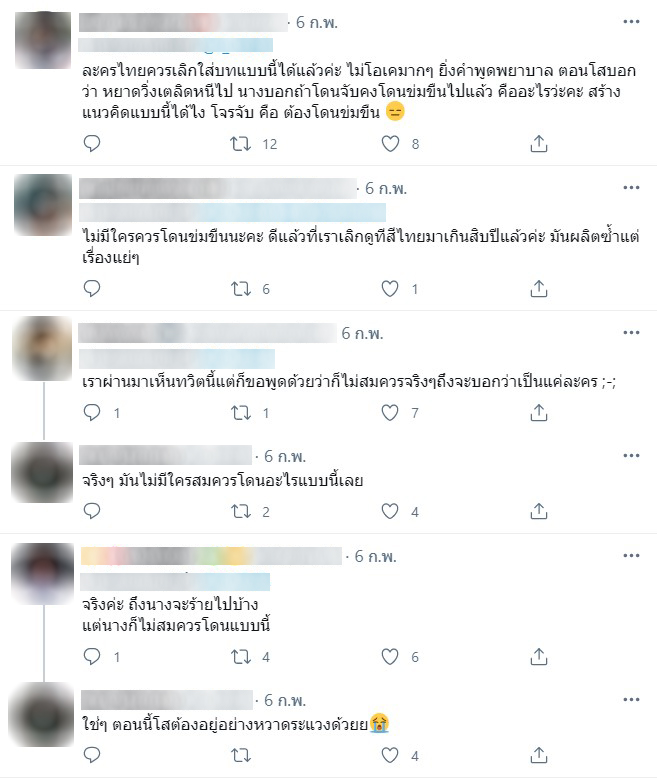Reply to the third tweet with 1 reply
This screenshot has height=779, width=657.
[92, 412]
